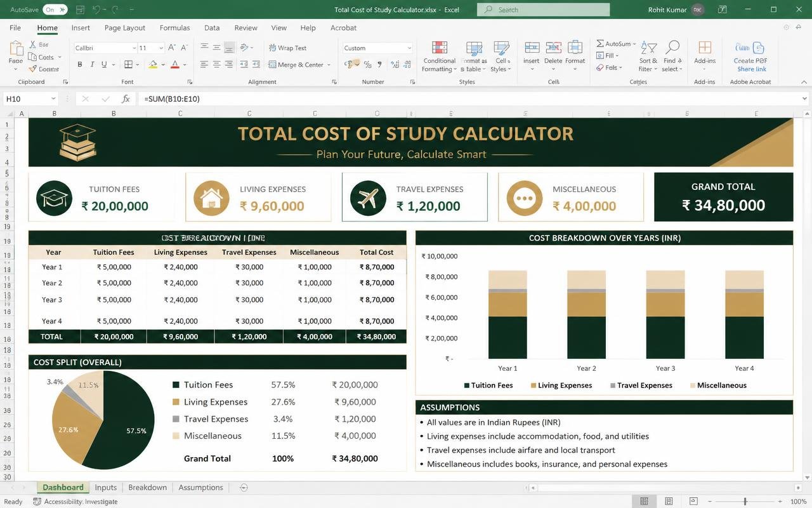This screenshot has width=812, height=508.
Task: Open the font name dropdown
Action: (134, 48)
